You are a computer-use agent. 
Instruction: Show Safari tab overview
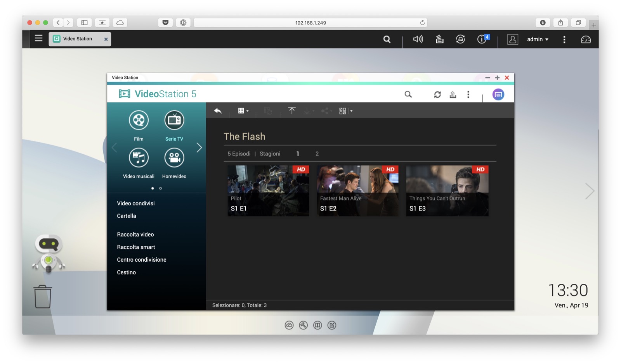578,22
